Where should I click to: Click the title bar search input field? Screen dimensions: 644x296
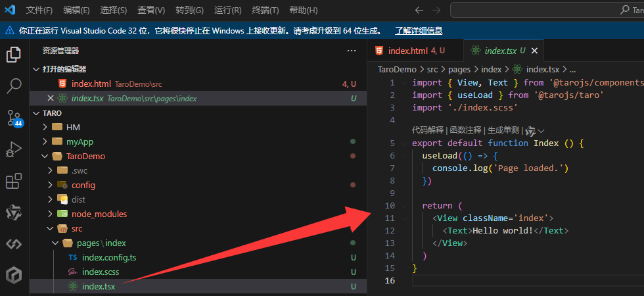pyautogui.click(x=547, y=11)
